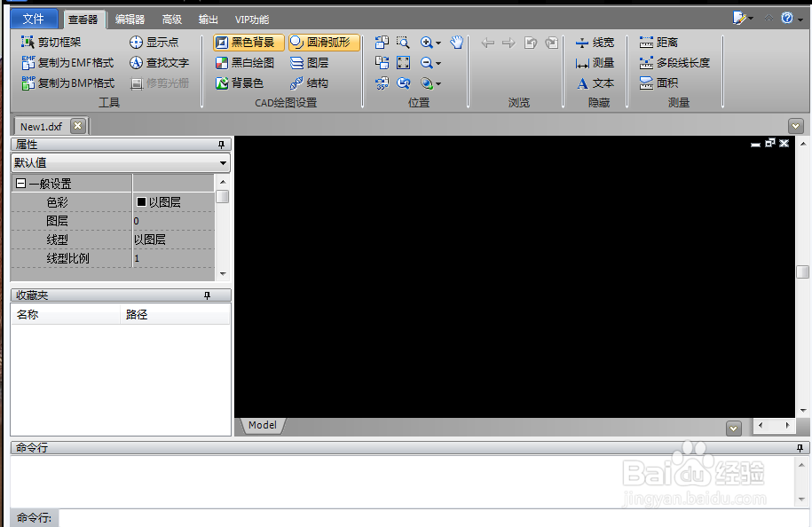Image resolution: width=812 pixels, height=527 pixels.
Task: Click the 剪切框架 clip frame tool
Action: click(51, 42)
